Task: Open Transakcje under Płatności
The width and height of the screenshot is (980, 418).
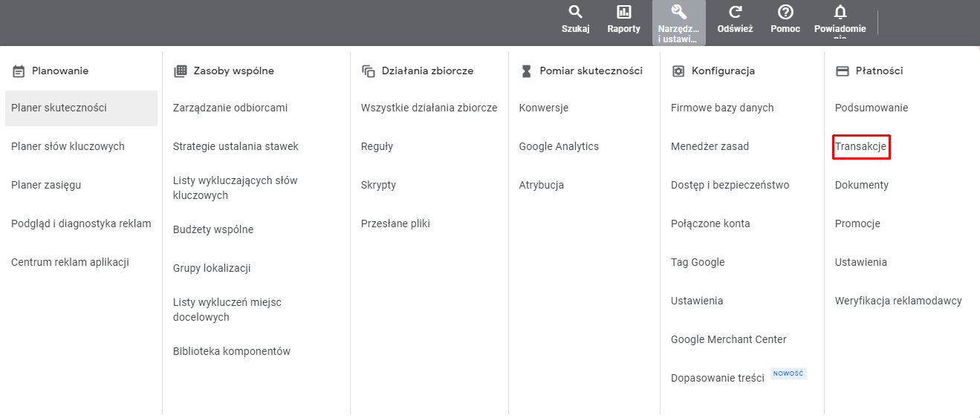Action: (860, 147)
